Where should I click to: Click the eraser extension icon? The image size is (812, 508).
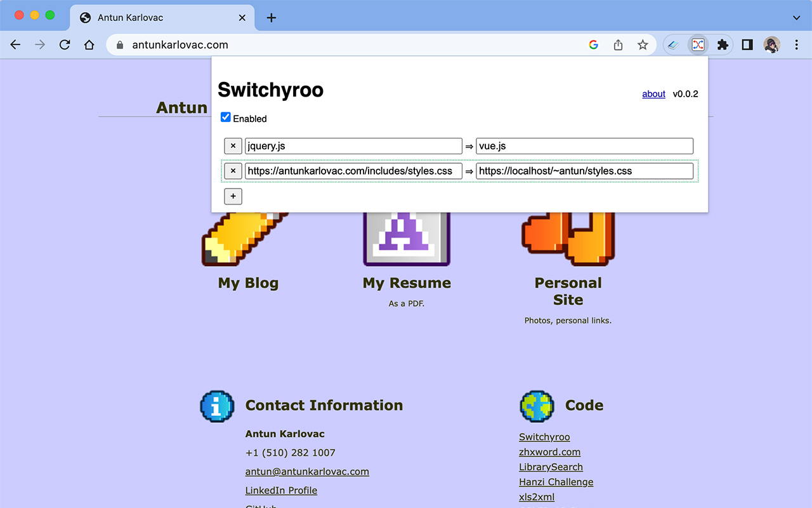[x=673, y=44]
